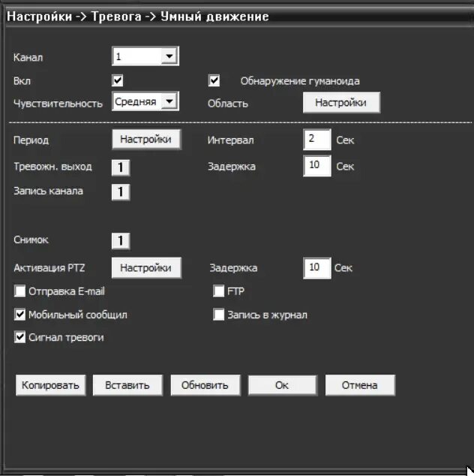Open the Чувствительность sensitivity dropdown

pos(145,101)
